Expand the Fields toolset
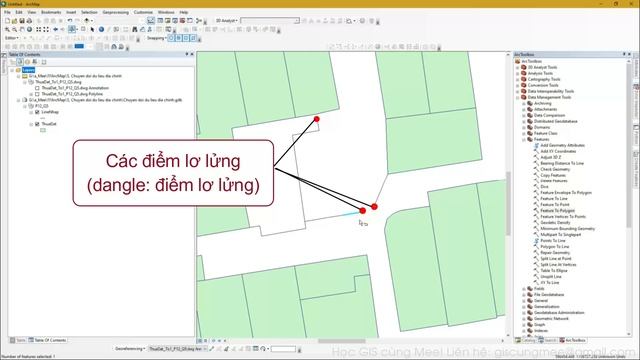 (524, 289)
